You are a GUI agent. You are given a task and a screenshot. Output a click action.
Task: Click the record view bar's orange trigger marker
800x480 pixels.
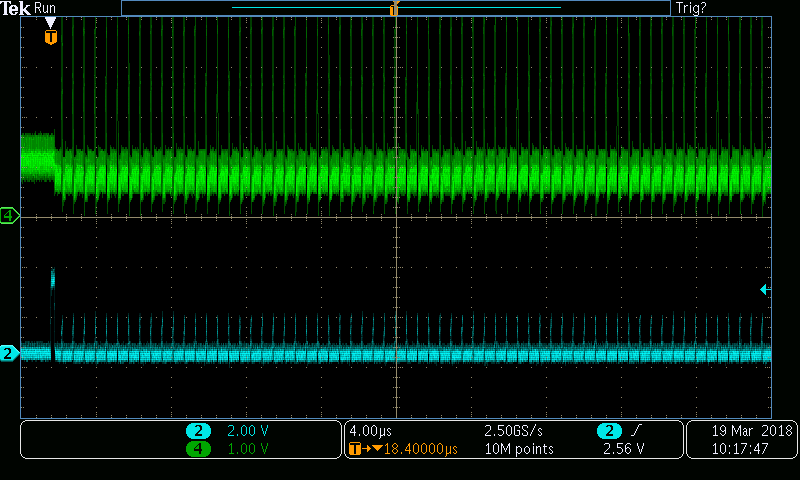[394, 9]
